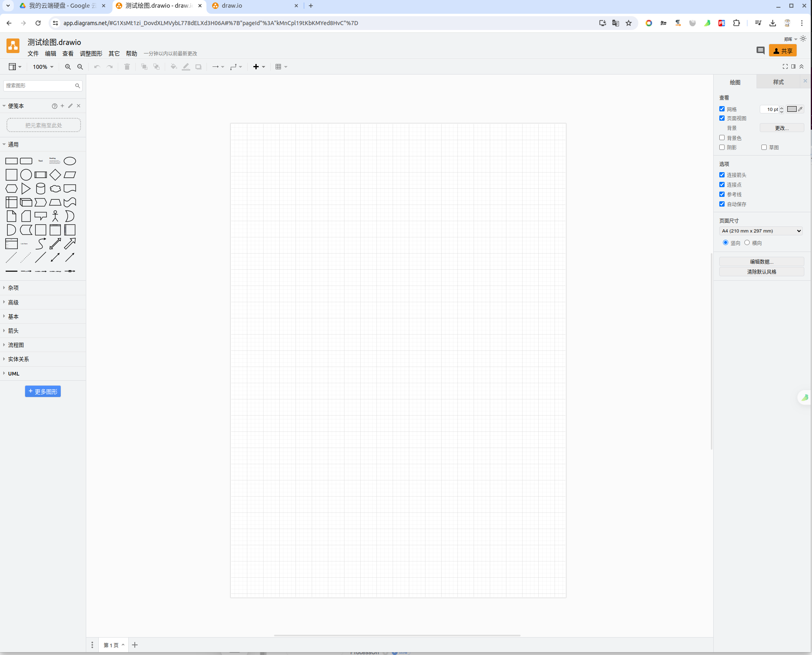Click the zoom out magnifier icon
Screen dimensions: 812x655
pos(80,67)
